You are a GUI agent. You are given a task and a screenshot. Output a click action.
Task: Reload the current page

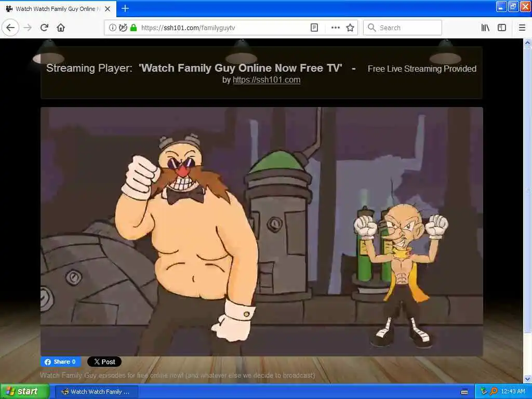pos(44,28)
